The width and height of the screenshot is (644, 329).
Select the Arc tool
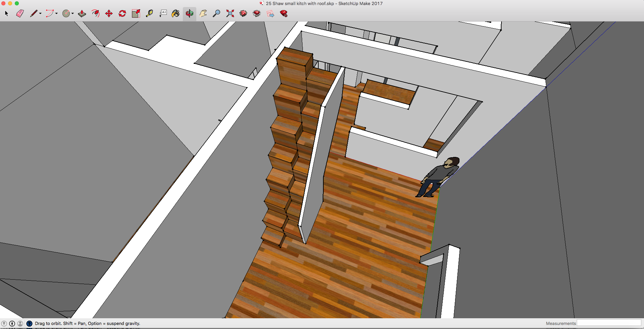(x=50, y=13)
